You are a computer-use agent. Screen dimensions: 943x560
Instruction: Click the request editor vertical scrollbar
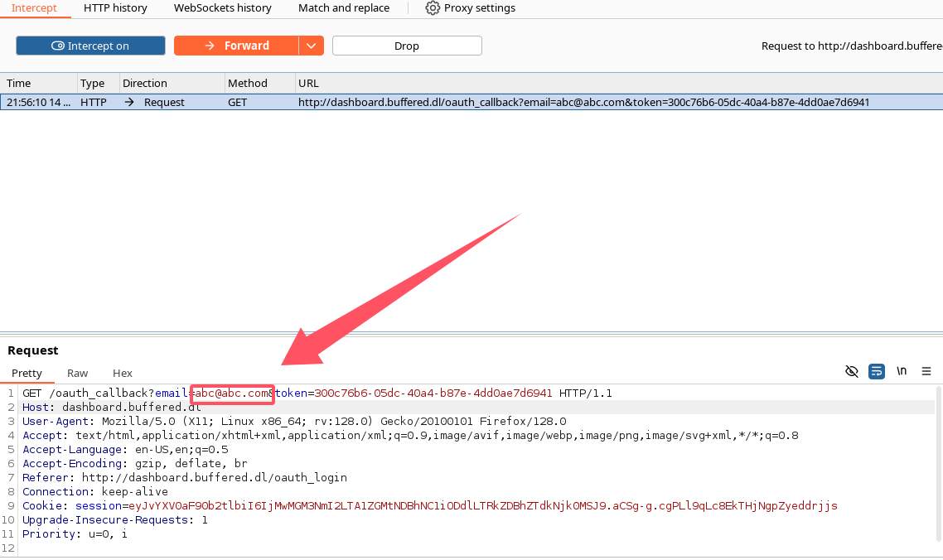[x=938, y=464]
